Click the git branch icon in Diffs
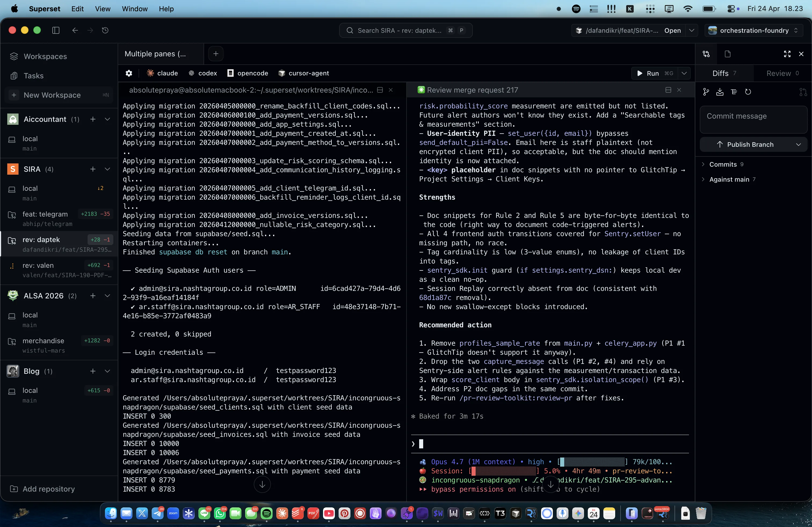Image resolution: width=812 pixels, height=527 pixels. pos(706,92)
